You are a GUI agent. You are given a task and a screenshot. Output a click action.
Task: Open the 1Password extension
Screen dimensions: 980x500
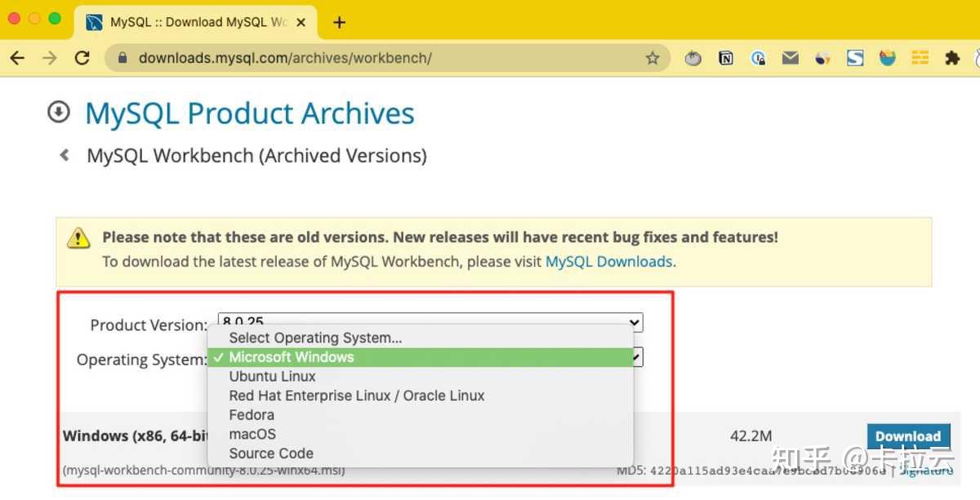[759, 58]
